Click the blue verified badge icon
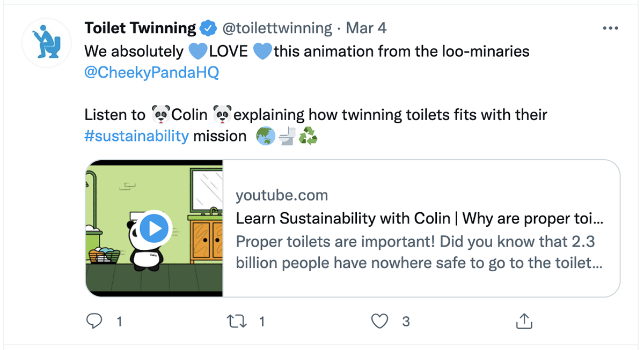644x350 pixels. (208, 28)
